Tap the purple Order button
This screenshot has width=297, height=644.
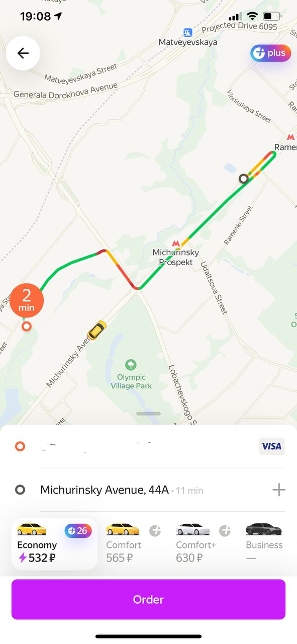point(148,599)
